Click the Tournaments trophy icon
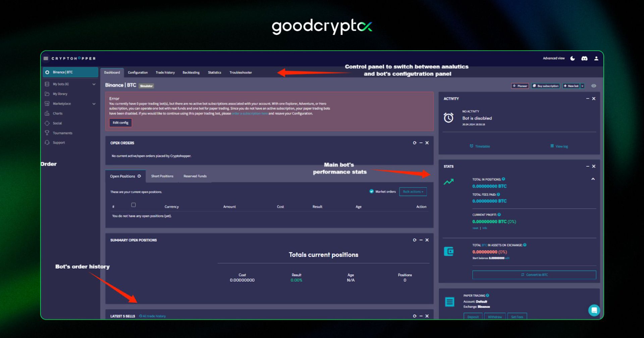Image resolution: width=644 pixels, height=338 pixels. 47,133
